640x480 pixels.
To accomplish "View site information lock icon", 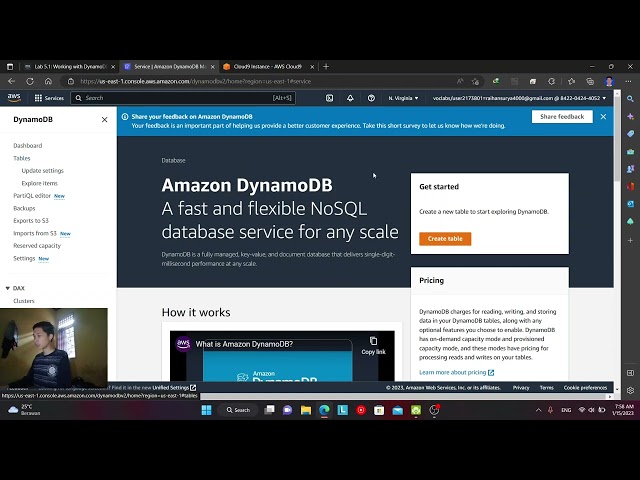I will point(71,81).
